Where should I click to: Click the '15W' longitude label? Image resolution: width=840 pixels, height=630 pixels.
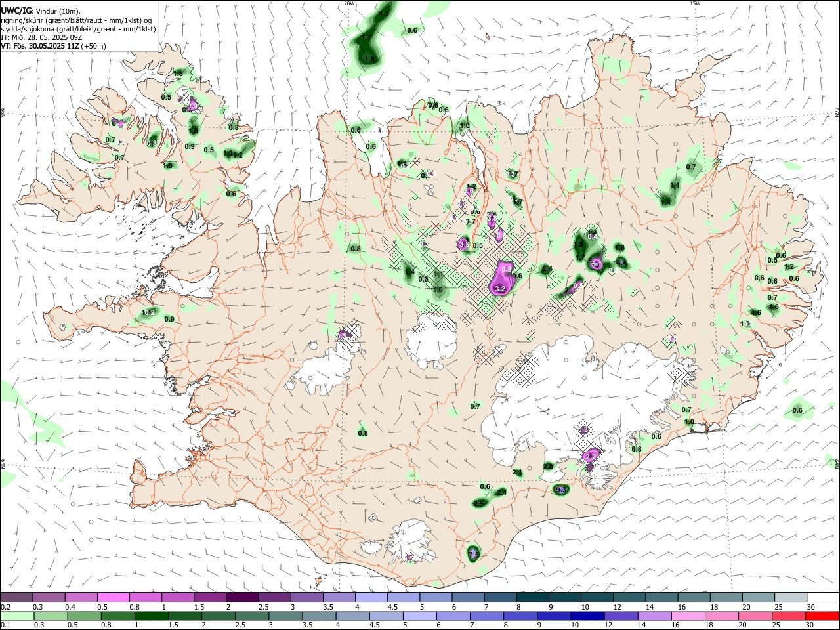pyautogui.click(x=695, y=3)
